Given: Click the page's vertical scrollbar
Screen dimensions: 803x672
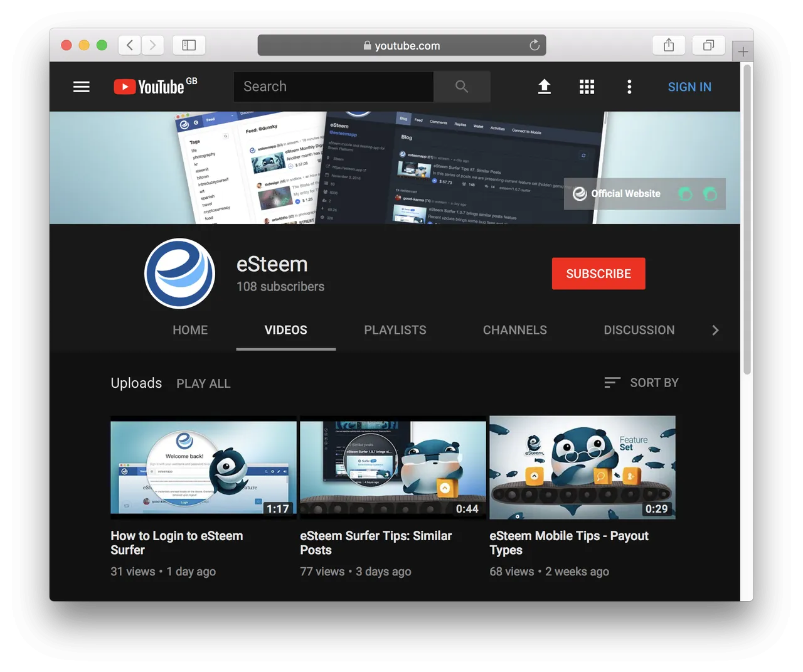Looking at the screenshot, I should (747, 220).
